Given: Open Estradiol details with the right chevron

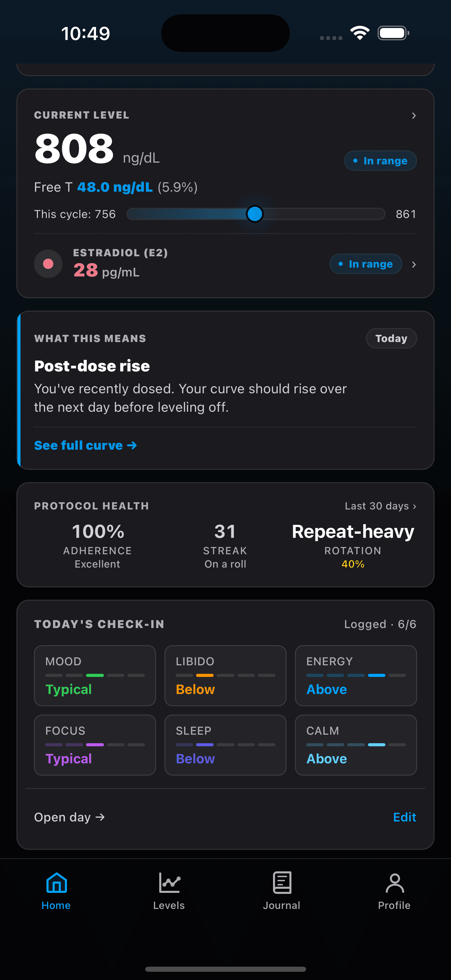Looking at the screenshot, I should pos(414,264).
